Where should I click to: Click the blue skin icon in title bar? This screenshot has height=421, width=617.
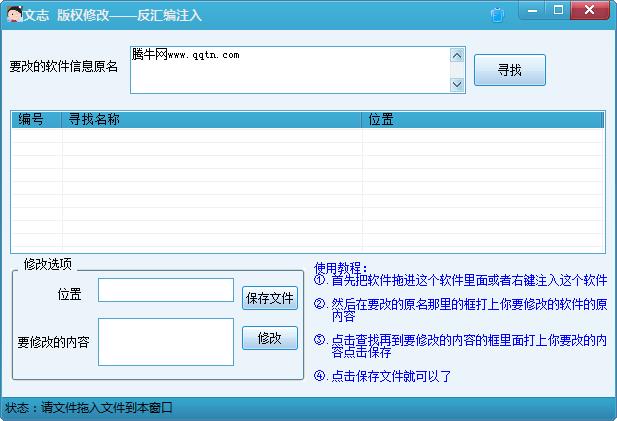click(497, 14)
